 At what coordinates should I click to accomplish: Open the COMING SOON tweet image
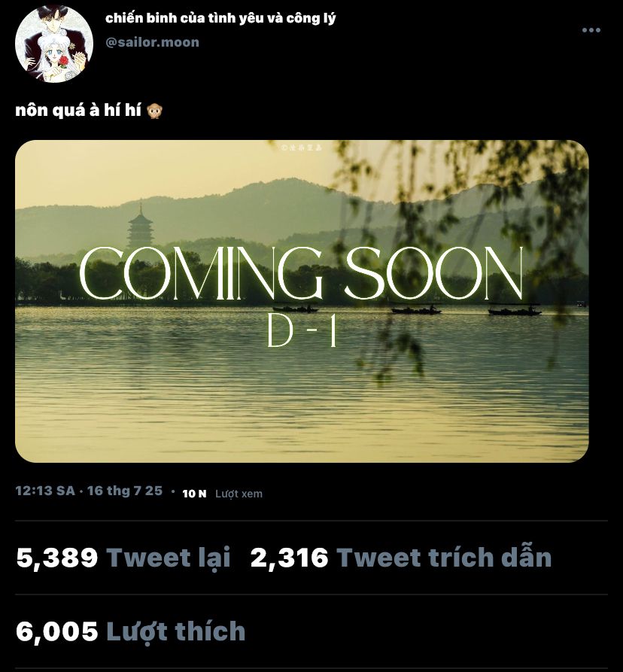point(302,301)
